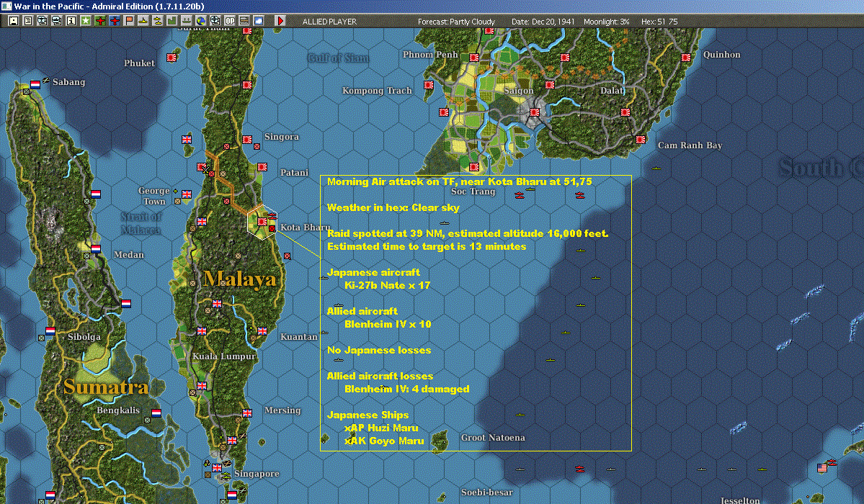Click the 'ALLIED PLAYER' status text

click(x=329, y=22)
